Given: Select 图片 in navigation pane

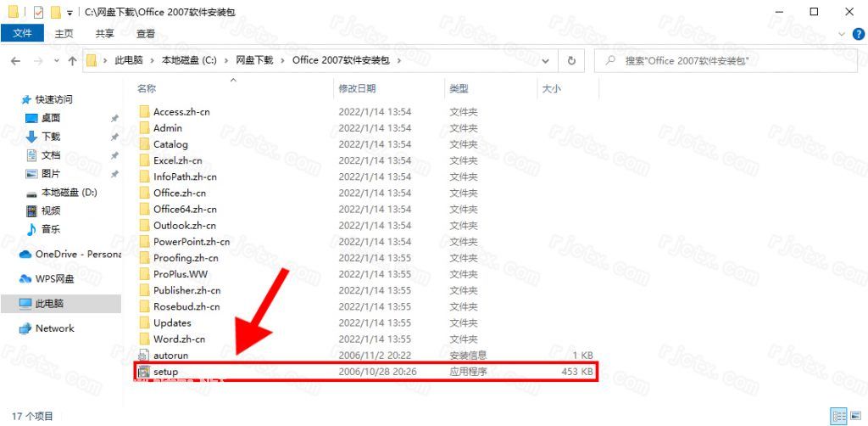Looking at the screenshot, I should click(x=50, y=173).
